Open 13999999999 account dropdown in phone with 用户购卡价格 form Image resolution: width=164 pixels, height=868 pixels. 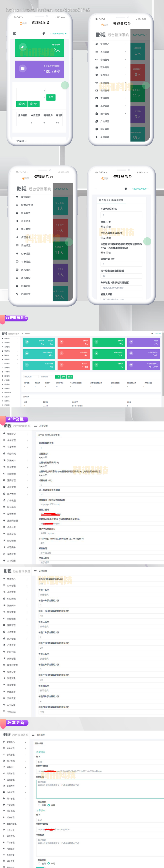(x=140, y=189)
